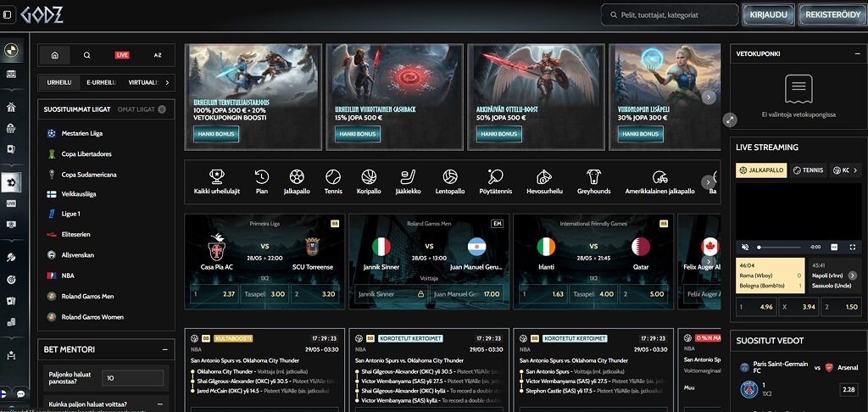Select the Greyhounds sport icon
Viewport: 868px width, 412px height.
click(x=593, y=177)
